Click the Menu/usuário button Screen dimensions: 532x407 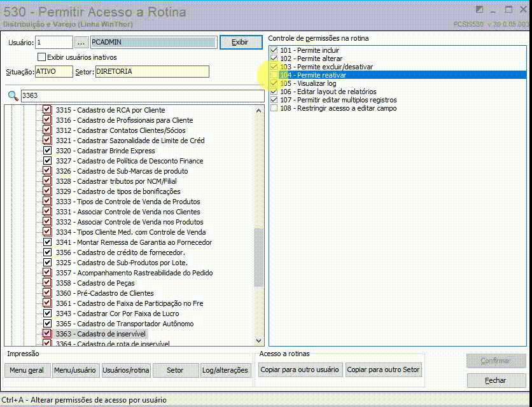click(x=75, y=370)
